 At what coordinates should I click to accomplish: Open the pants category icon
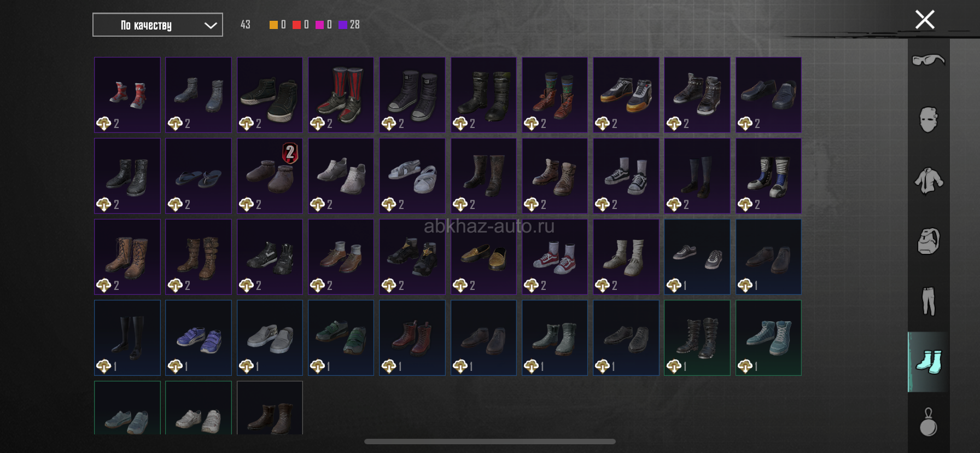click(928, 301)
